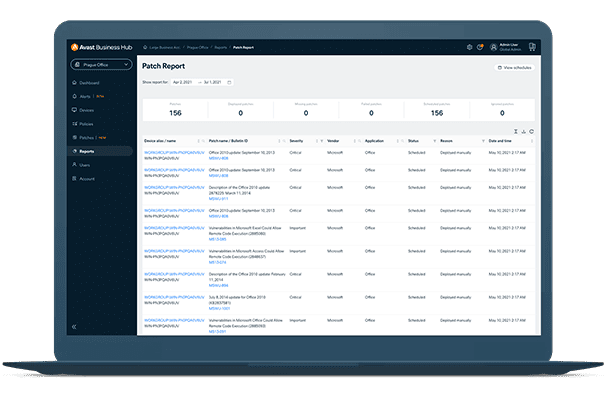The width and height of the screenshot is (608, 405).
Task: Open the MS13-091 bulletin link
Action: coord(218,332)
